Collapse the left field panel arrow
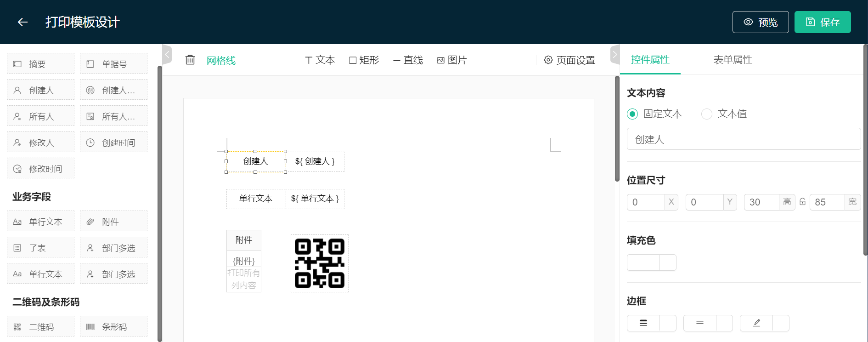The image size is (868, 342). 167,55
